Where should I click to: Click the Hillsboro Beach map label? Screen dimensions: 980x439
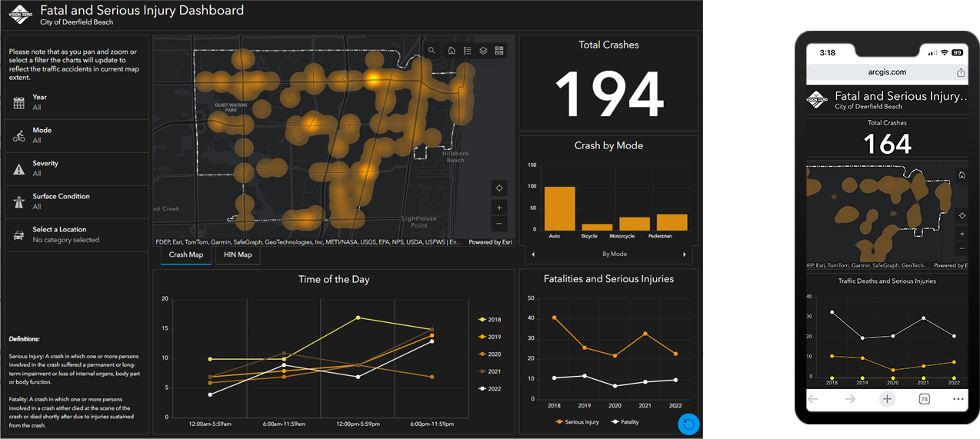click(455, 157)
